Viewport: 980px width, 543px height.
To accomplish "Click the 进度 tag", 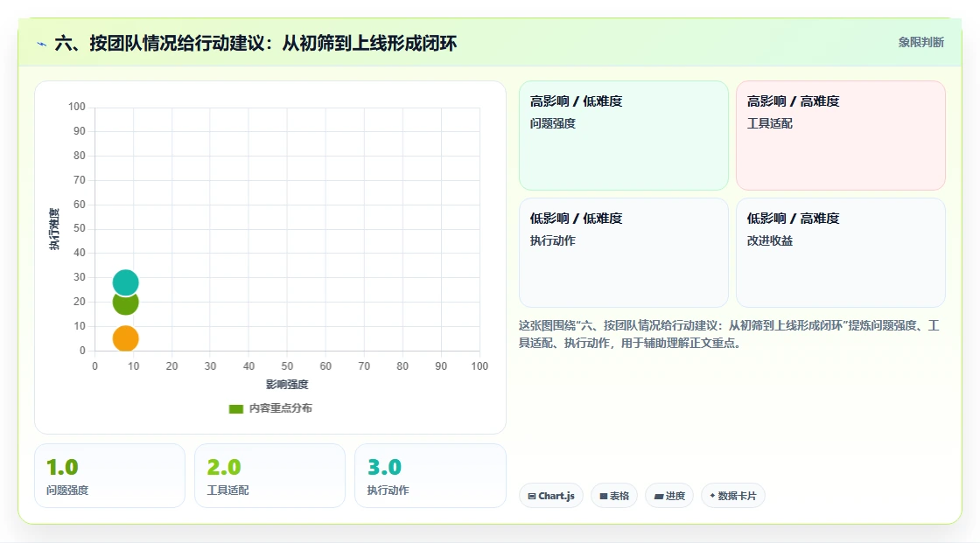I will click(x=668, y=496).
